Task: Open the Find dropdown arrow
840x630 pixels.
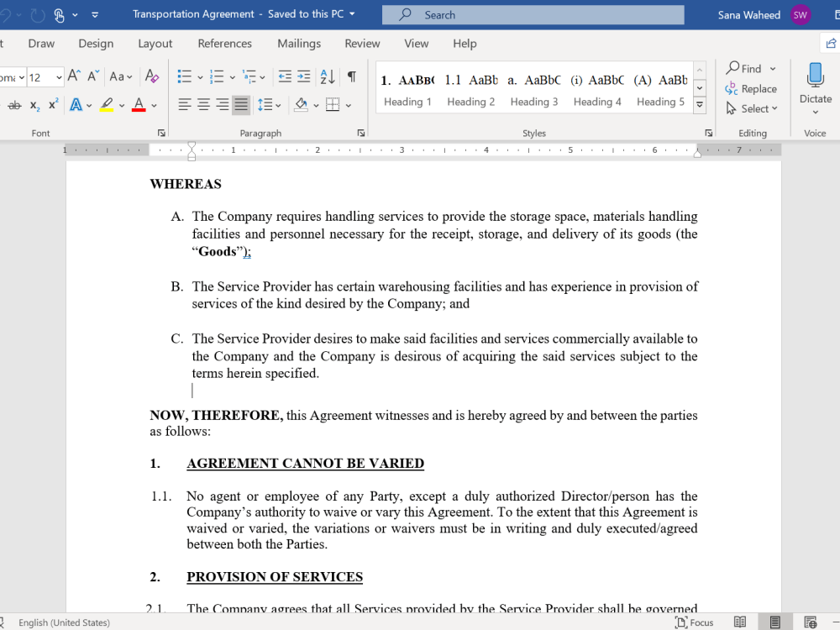Action: pos(773,69)
